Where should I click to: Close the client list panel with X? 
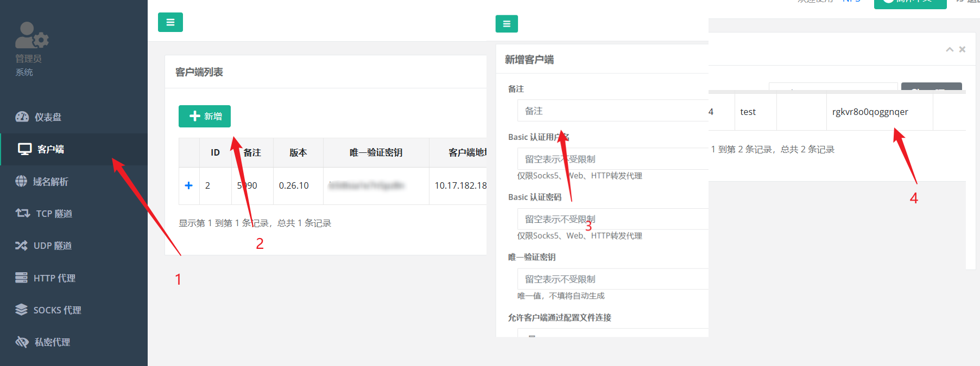pos(962,49)
